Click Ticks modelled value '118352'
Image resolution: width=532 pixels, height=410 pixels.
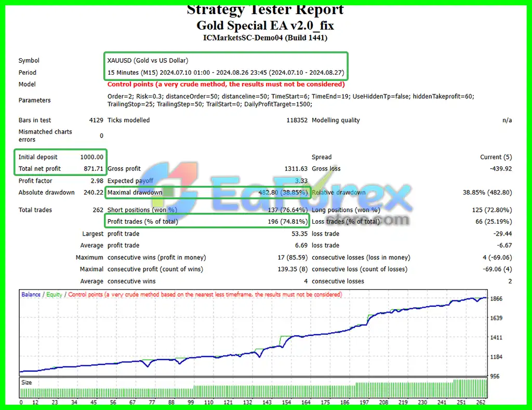click(297, 120)
